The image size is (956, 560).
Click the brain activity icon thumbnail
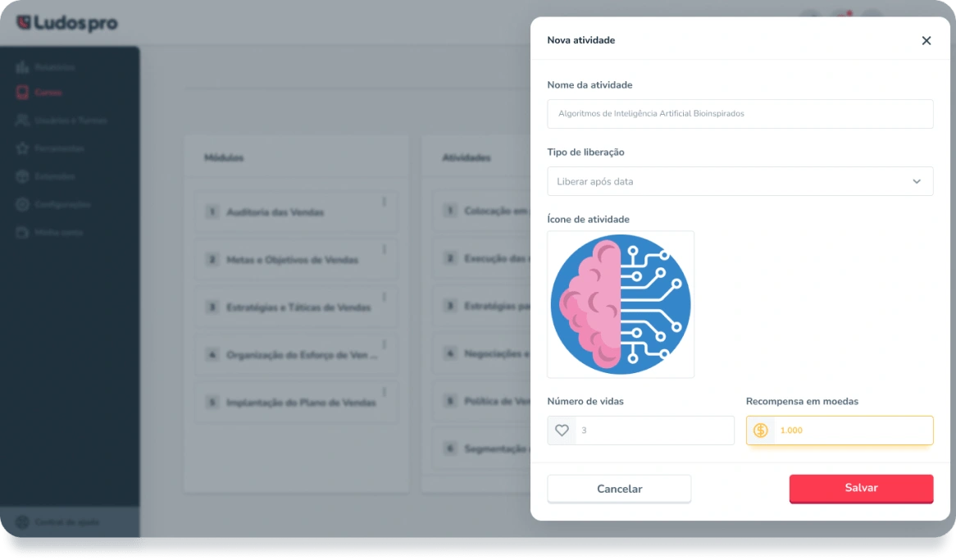[x=621, y=304]
